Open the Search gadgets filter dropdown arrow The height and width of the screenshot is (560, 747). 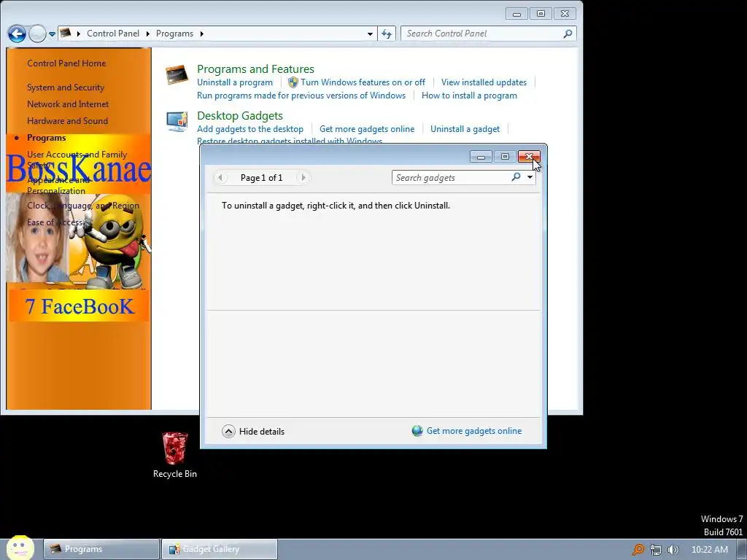pos(530,177)
